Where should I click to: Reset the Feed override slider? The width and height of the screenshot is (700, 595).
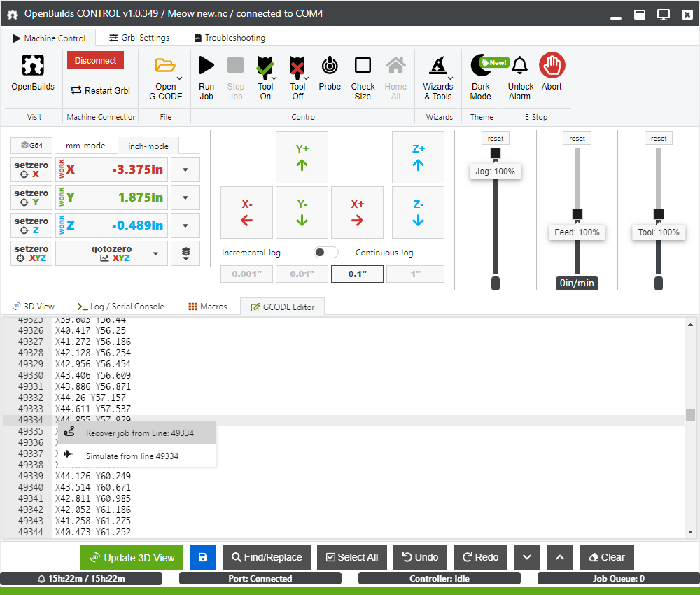tap(577, 139)
